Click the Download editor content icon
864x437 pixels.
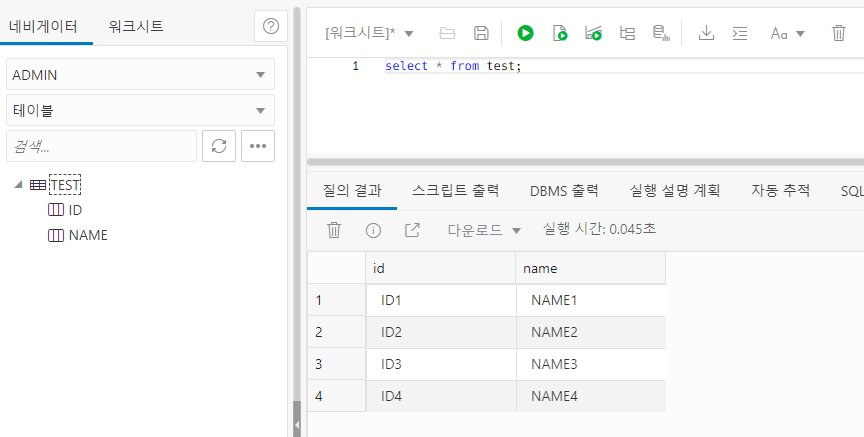pyautogui.click(x=706, y=33)
